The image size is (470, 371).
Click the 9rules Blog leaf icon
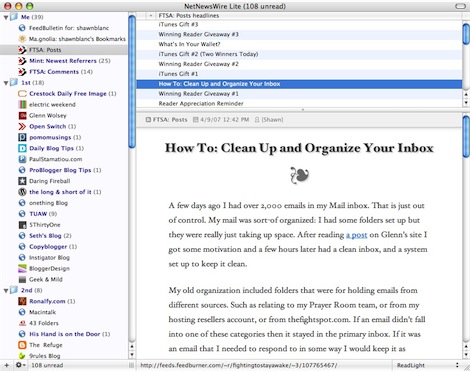pyautogui.click(x=22, y=356)
